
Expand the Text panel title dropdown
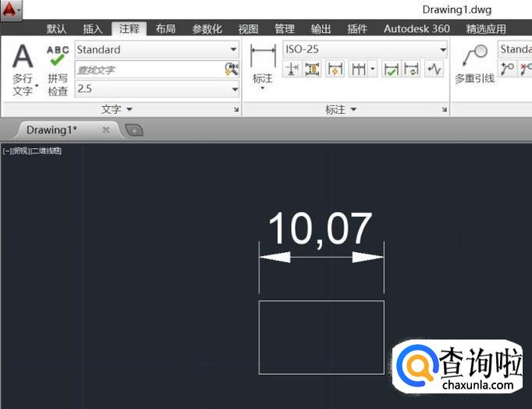click(116, 109)
